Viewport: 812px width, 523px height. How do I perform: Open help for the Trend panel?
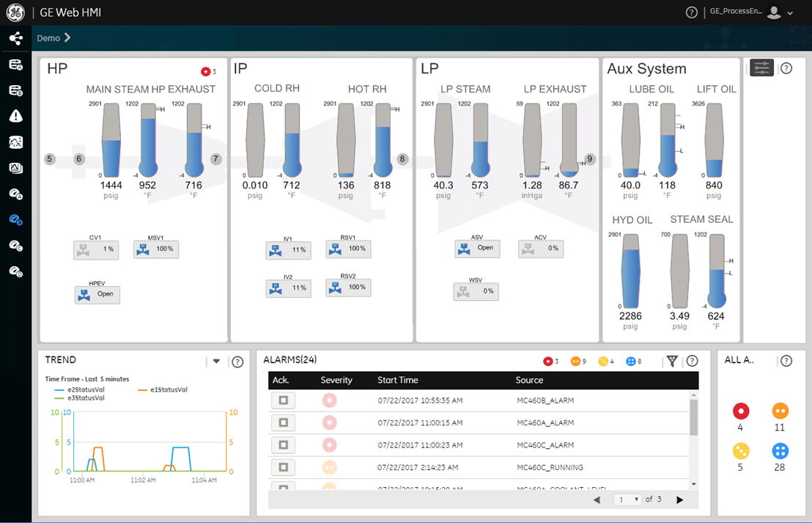pos(237,362)
